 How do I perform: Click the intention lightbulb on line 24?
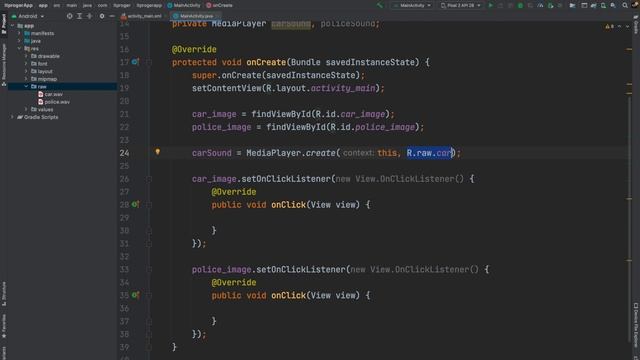[x=158, y=152]
